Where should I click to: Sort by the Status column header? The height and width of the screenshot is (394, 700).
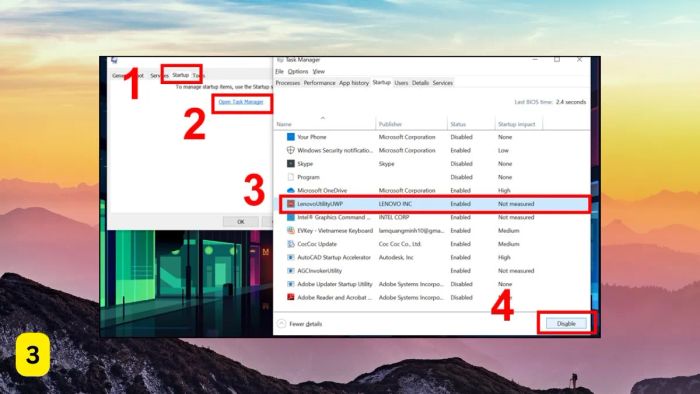tap(458, 124)
